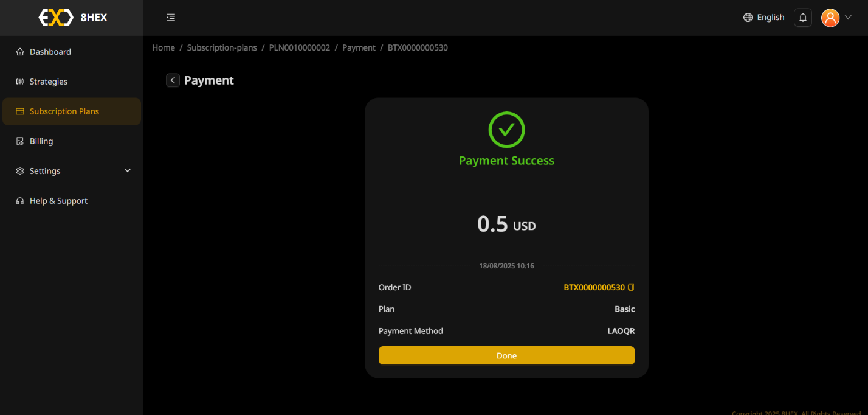This screenshot has height=415, width=868.
Task: Click the green success checkmark
Action: (x=506, y=130)
